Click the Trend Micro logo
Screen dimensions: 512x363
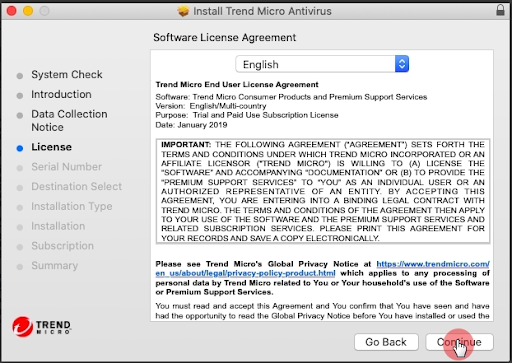(42, 327)
